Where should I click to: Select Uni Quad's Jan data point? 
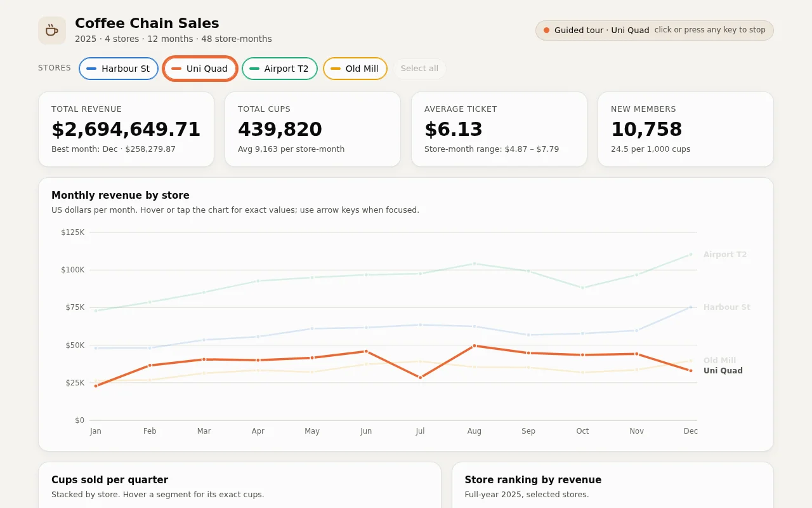pos(96,386)
